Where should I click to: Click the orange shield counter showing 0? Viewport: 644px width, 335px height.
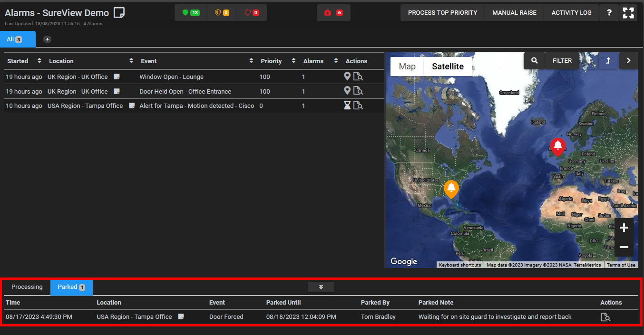click(222, 13)
